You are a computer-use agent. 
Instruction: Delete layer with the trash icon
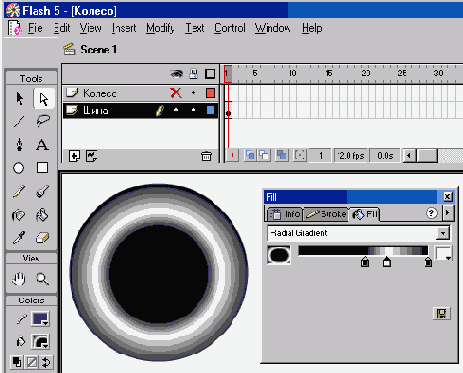point(206,156)
